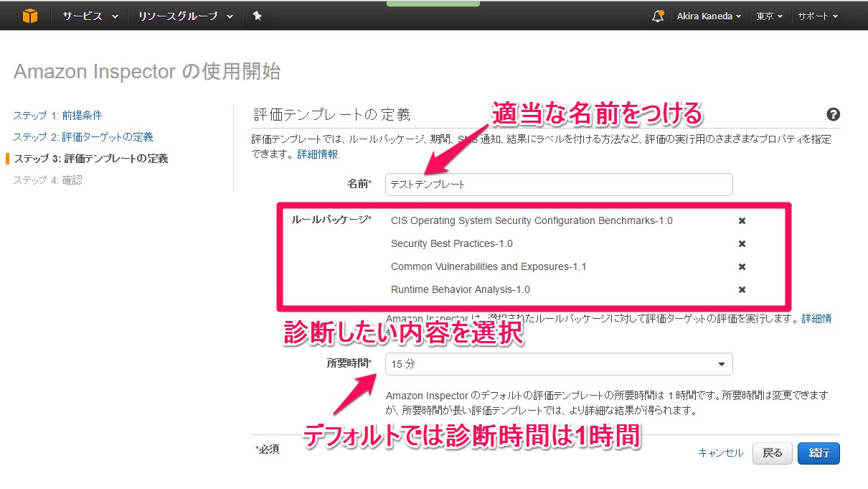Open the サービス services menu
The width and height of the screenshot is (868, 489).
click(x=90, y=16)
